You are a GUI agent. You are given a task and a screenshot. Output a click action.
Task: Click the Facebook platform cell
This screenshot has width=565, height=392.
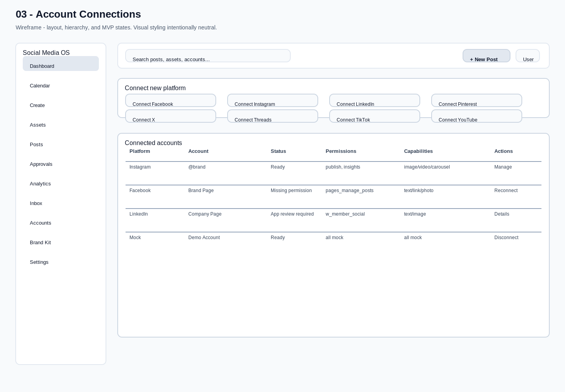coord(140,191)
